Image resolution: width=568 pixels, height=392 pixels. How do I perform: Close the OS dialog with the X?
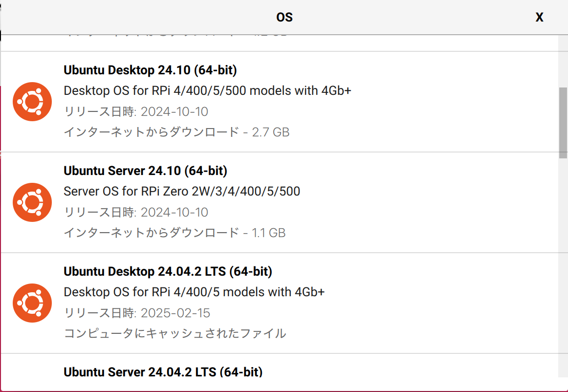coord(539,18)
